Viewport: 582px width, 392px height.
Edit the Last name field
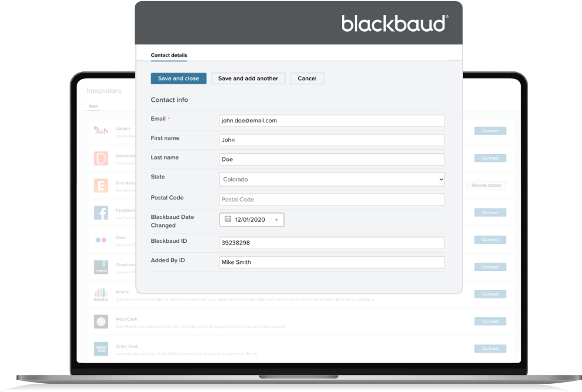(332, 159)
